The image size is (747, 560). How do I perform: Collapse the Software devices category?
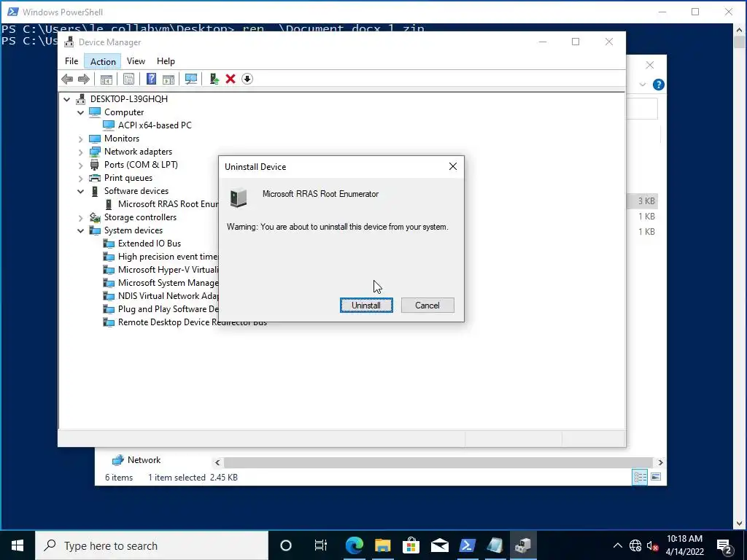click(x=80, y=192)
